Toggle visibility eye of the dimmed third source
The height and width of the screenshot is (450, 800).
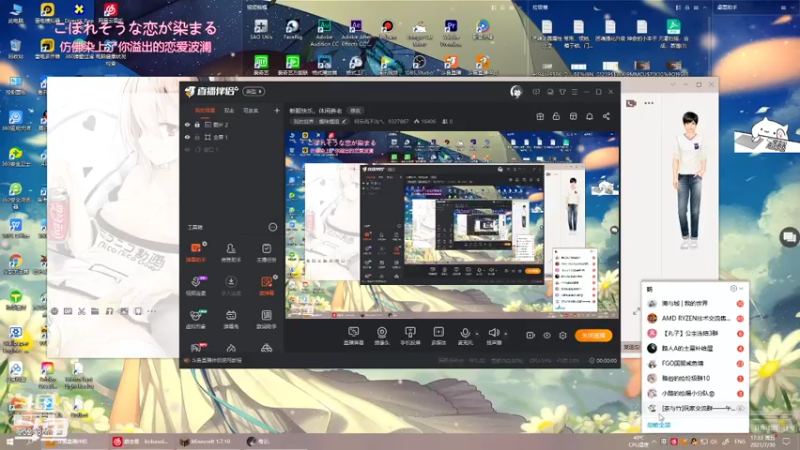[x=187, y=149]
